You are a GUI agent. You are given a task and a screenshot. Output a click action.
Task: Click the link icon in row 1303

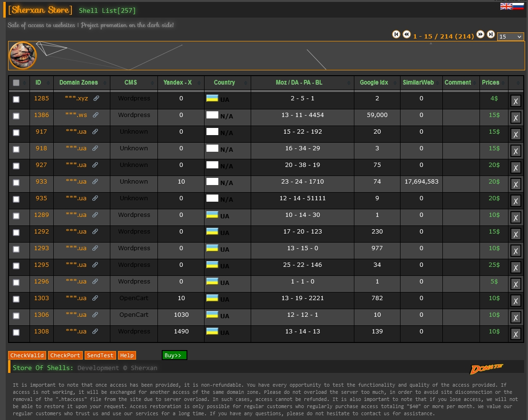pos(95,298)
